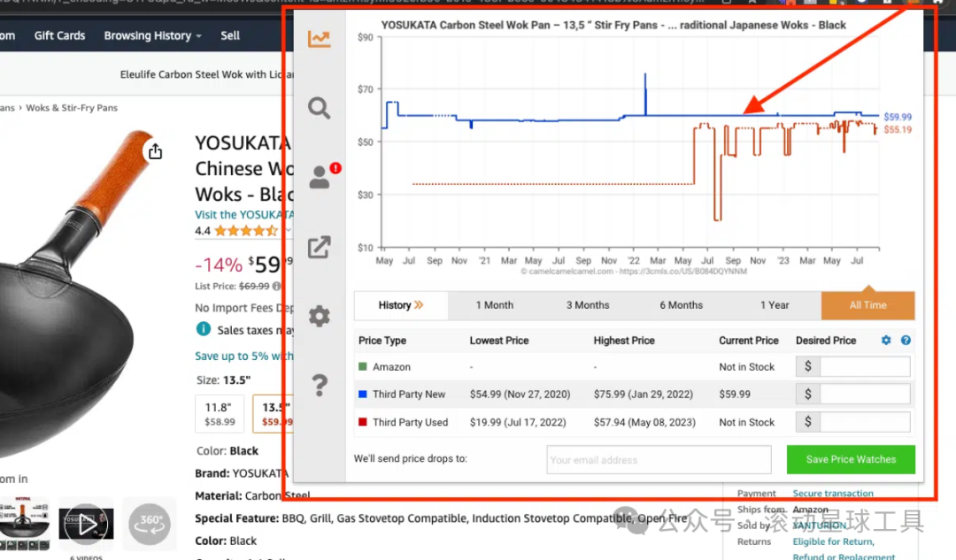The width and height of the screenshot is (956, 560).
Task: Click the Save Price Watches button
Action: [x=852, y=459]
